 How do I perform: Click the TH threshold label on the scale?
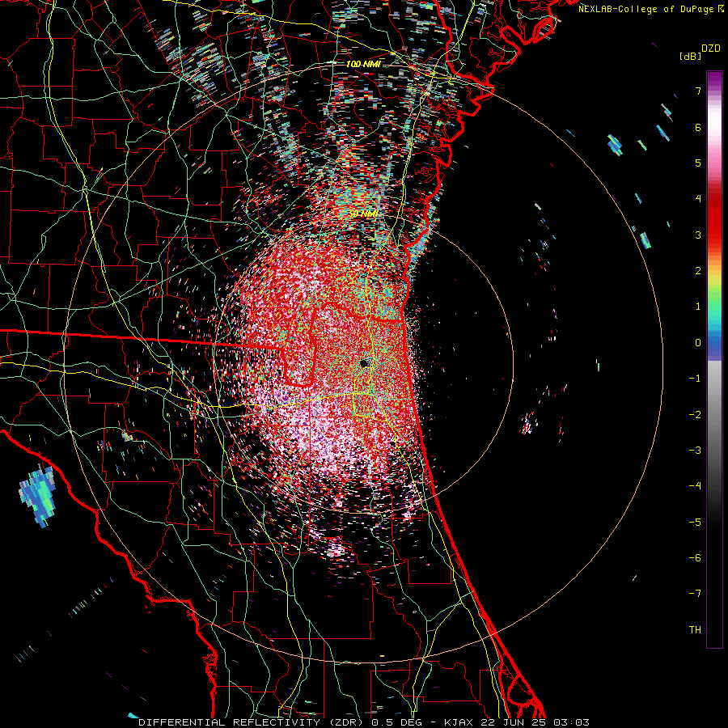(695, 630)
